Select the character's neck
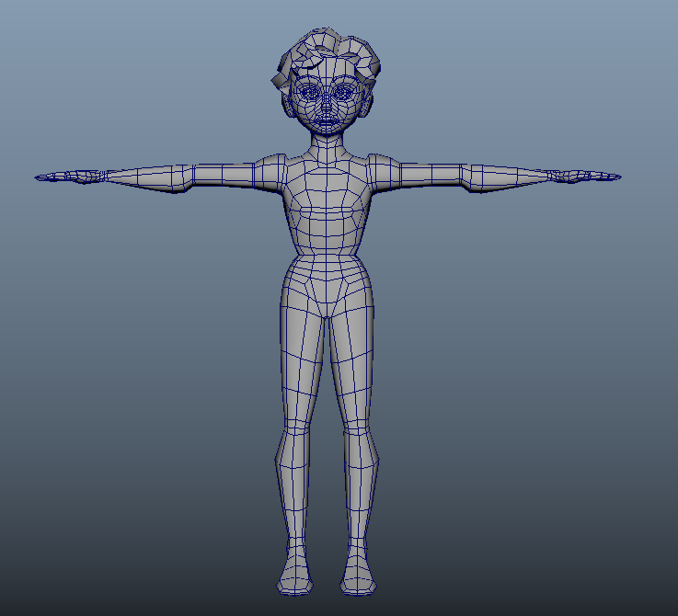 [327, 144]
